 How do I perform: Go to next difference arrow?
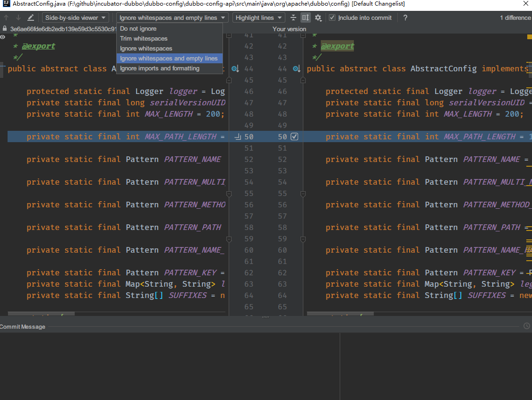click(18, 17)
